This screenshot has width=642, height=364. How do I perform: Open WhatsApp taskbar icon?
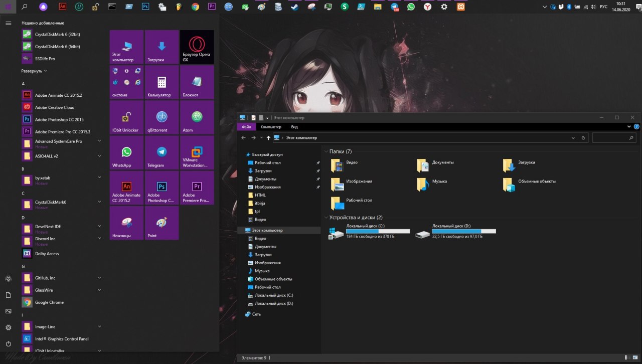[411, 7]
